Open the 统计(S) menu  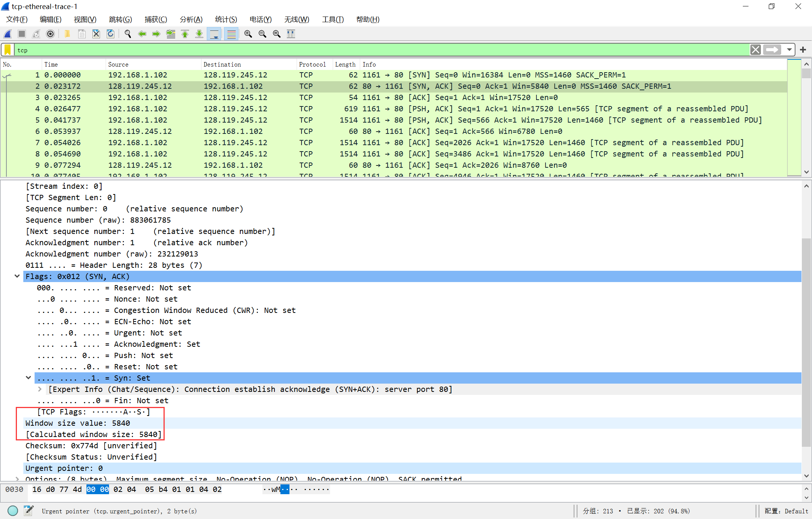(x=226, y=19)
